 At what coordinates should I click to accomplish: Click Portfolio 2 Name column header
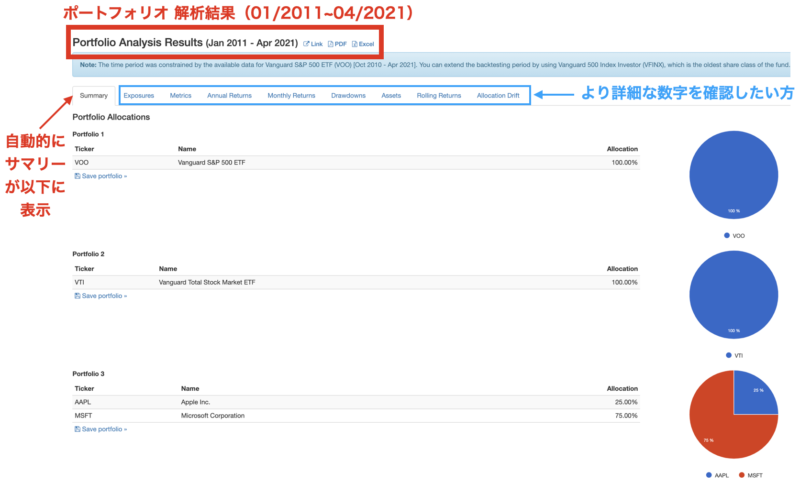click(168, 269)
